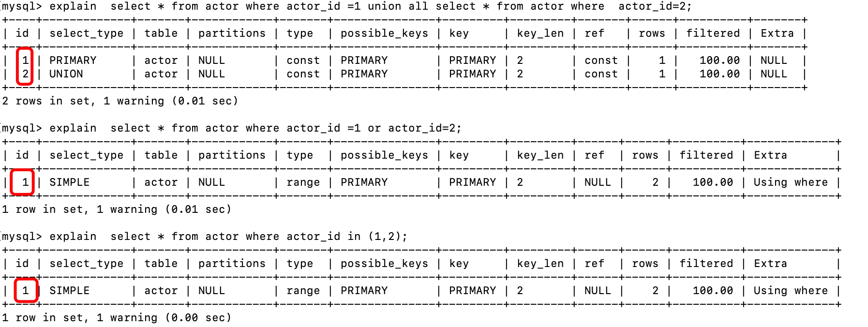Click 'Using where' in second result
This screenshot has height=327, width=868.
[791, 182]
